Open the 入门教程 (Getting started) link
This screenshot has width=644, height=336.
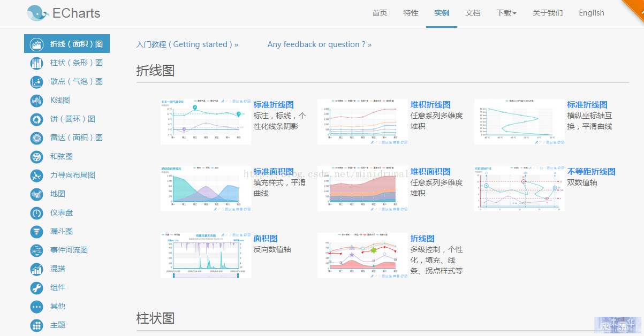pos(187,44)
